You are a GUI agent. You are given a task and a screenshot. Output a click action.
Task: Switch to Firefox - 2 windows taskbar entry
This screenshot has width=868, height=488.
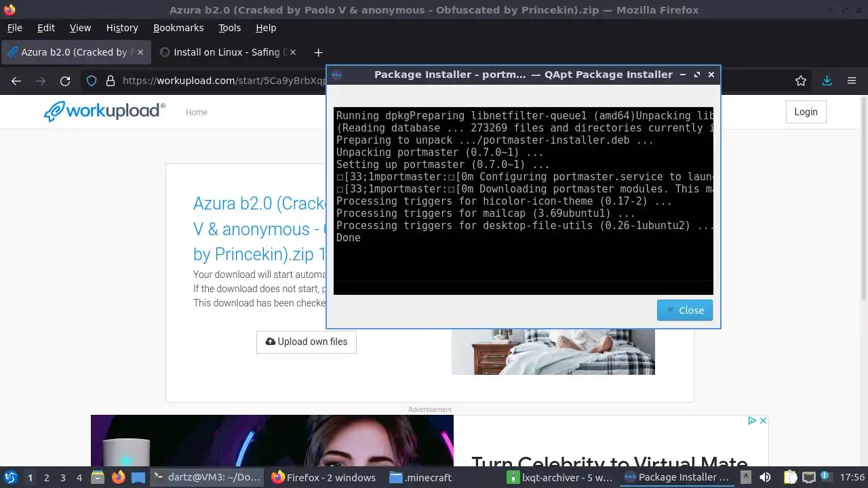click(324, 477)
